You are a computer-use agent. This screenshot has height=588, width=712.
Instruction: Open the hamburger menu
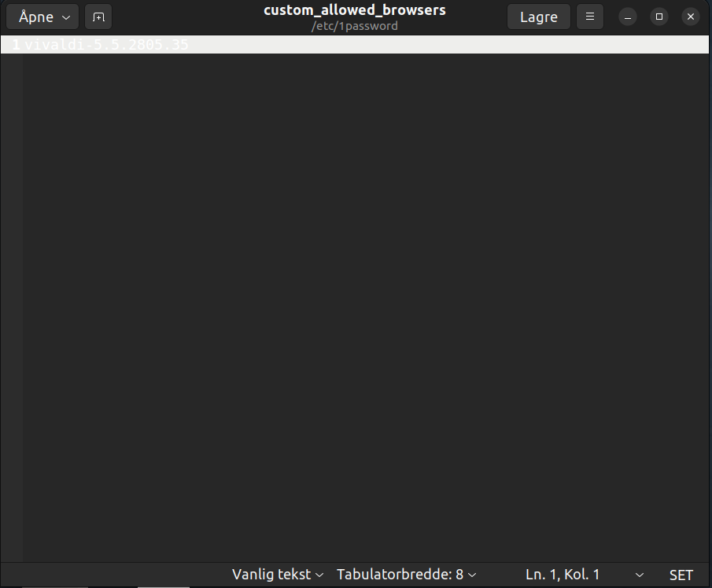point(590,17)
